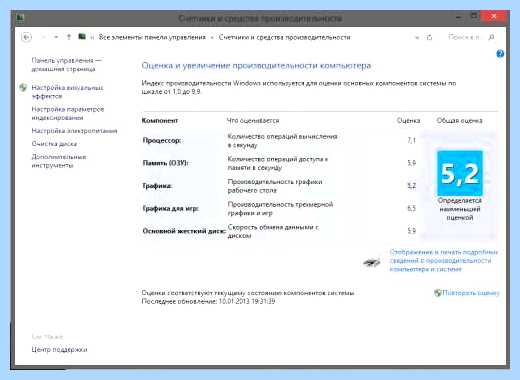Click the window title bar app icon
Image resolution: width=520 pixels, height=380 pixels.
point(20,18)
